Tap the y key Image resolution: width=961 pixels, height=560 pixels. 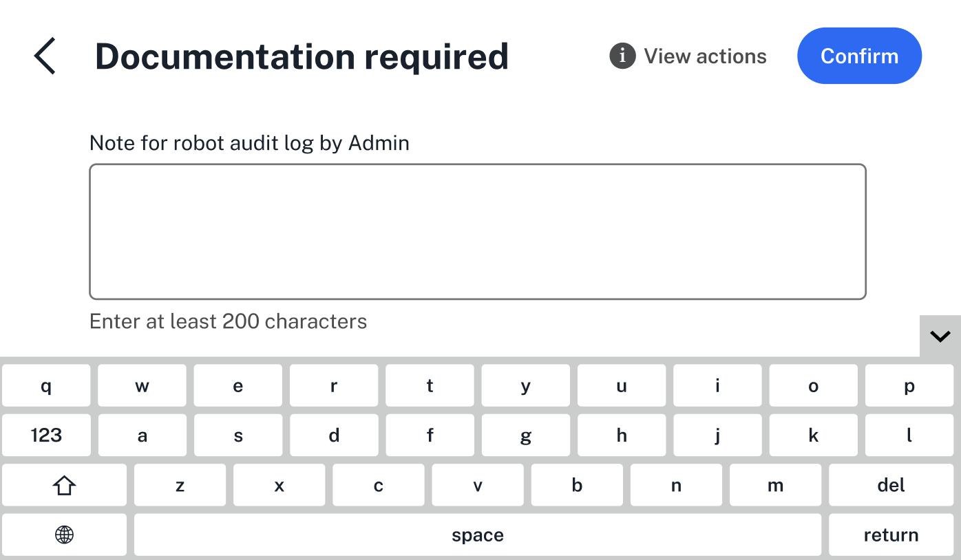tap(525, 385)
